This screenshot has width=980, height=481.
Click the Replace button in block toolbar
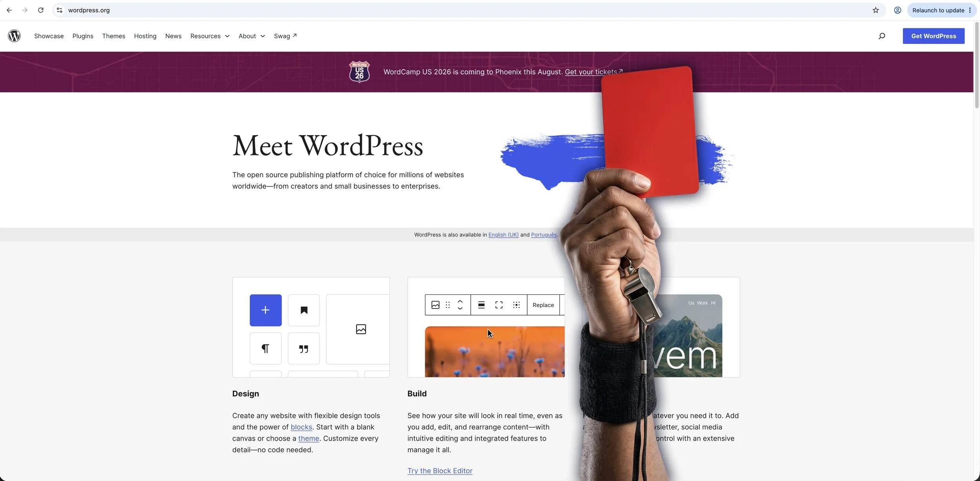pyautogui.click(x=543, y=305)
